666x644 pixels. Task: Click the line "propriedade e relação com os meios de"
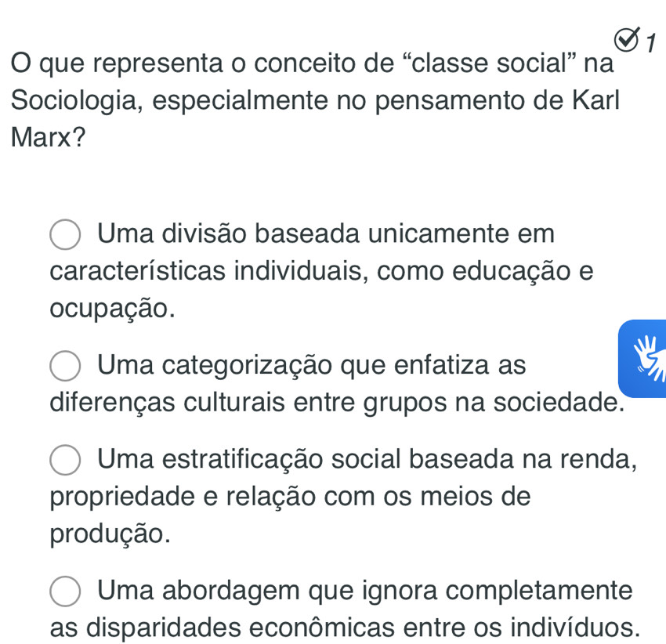pyautogui.click(x=289, y=496)
